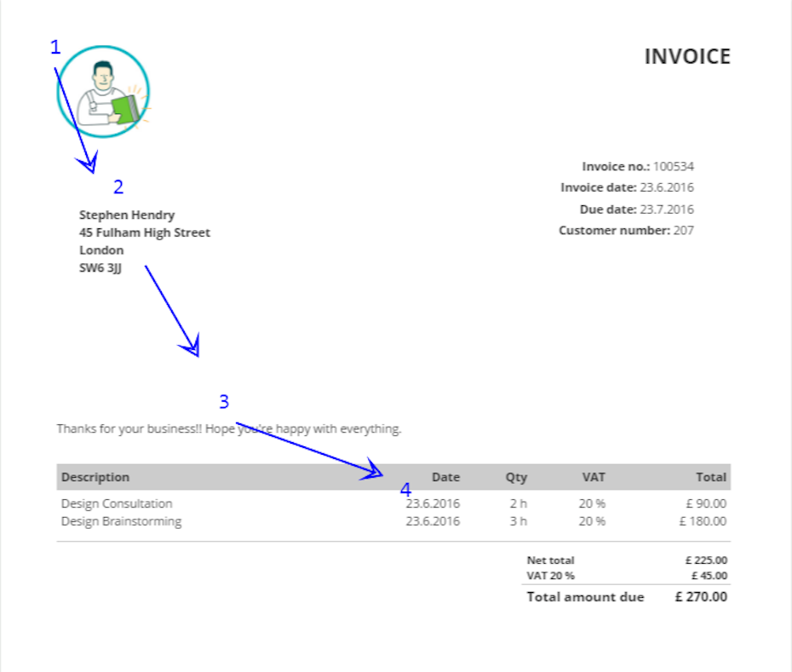This screenshot has height=672, width=792.
Task: Click the VAT column header
Action: pos(594,478)
